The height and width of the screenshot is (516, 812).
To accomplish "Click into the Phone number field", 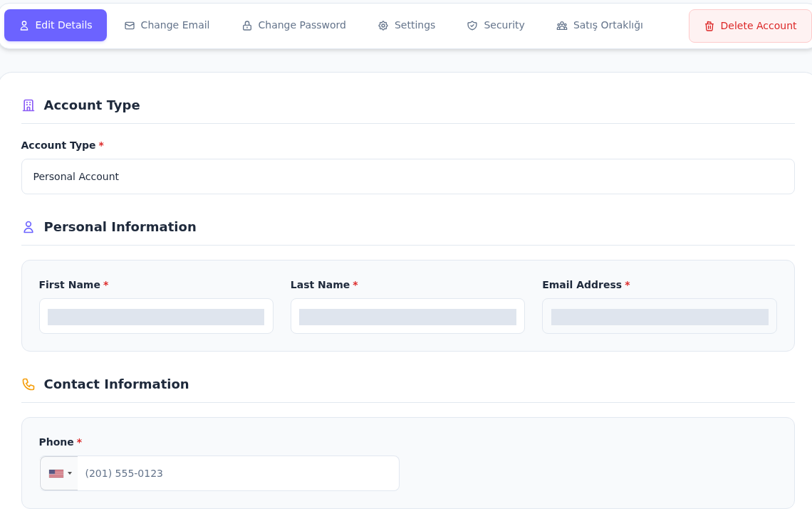I will (238, 473).
